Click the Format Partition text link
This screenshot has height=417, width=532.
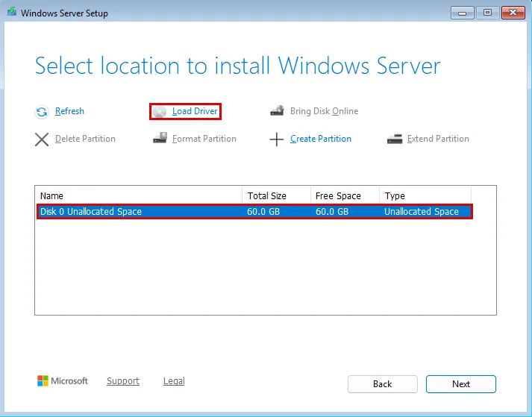point(204,139)
